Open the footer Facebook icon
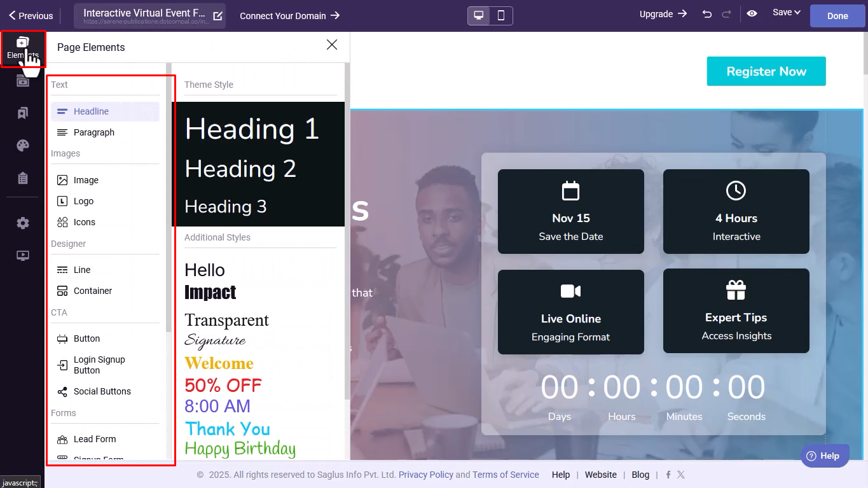 click(668, 475)
